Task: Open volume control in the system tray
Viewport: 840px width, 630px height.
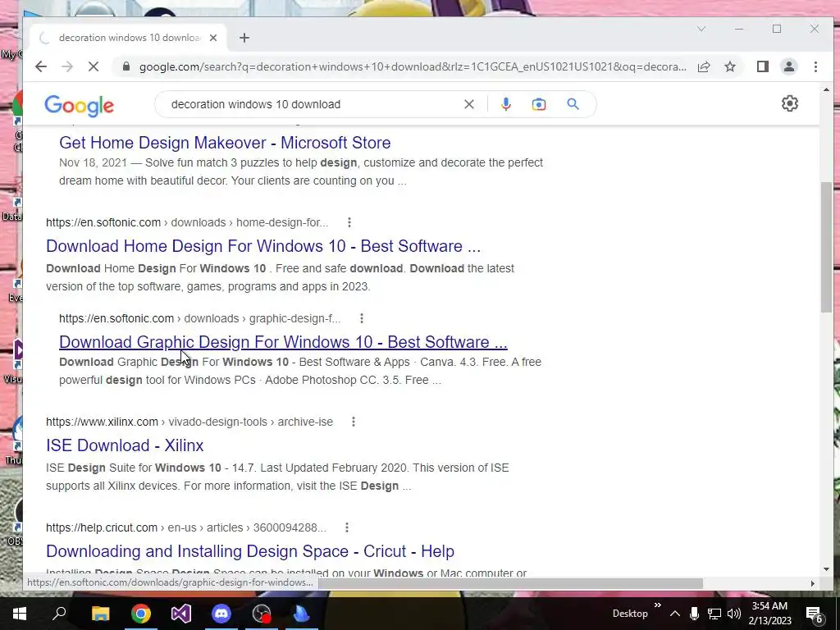Action: (x=734, y=614)
